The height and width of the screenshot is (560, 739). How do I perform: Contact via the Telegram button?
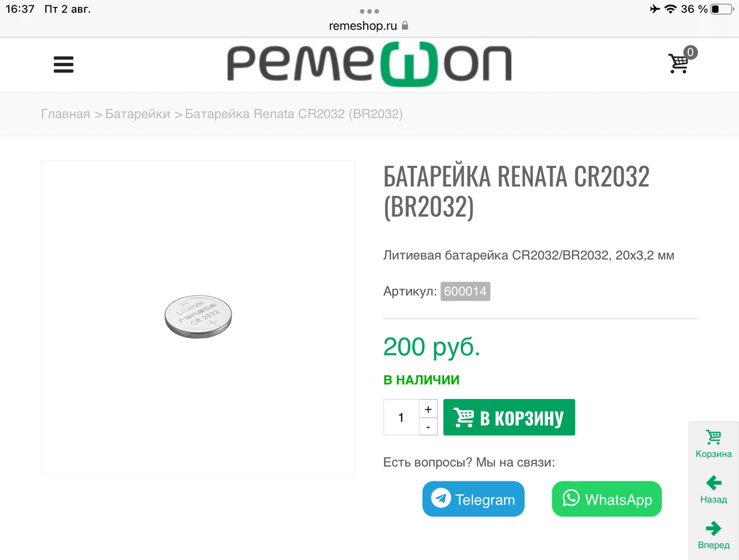pyautogui.click(x=473, y=499)
